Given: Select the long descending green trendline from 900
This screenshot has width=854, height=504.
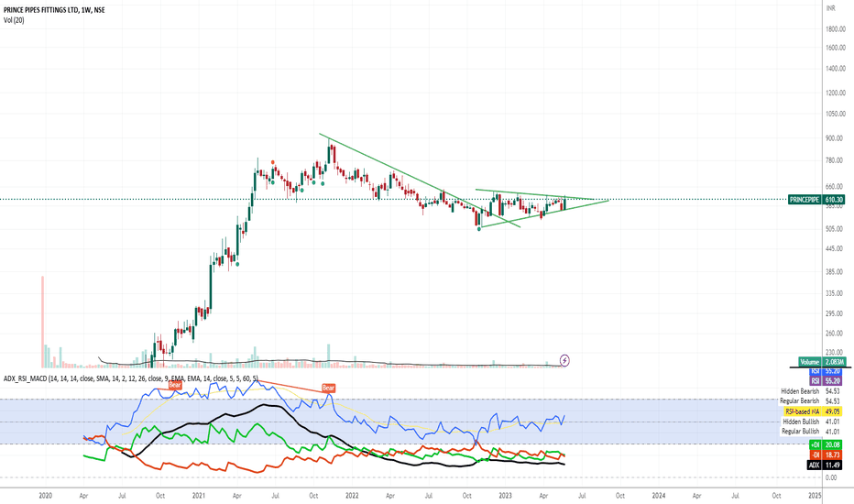Looking at the screenshot, I should tap(420, 181).
